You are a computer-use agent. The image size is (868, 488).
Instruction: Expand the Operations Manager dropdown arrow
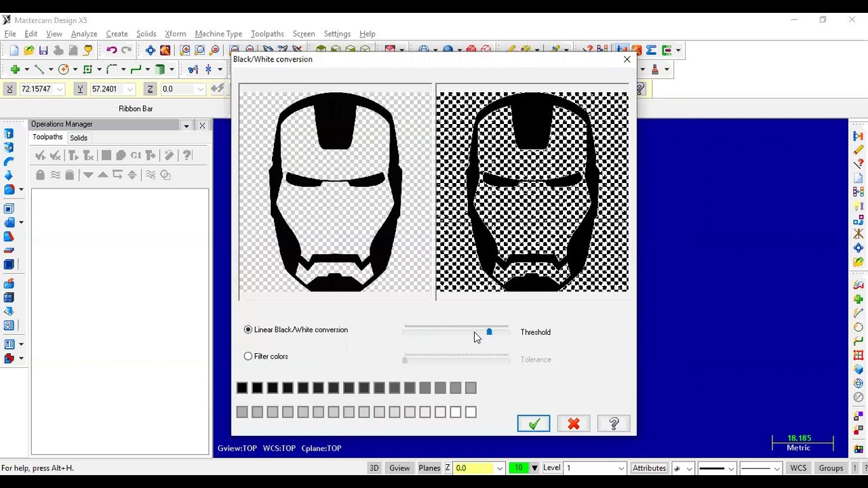tap(186, 125)
